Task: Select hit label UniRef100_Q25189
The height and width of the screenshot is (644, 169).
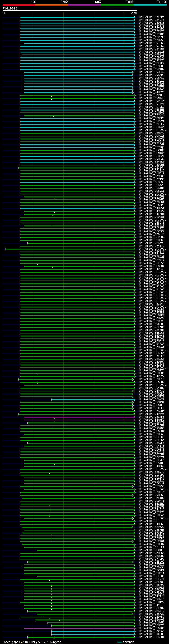Action: pos(152,463)
